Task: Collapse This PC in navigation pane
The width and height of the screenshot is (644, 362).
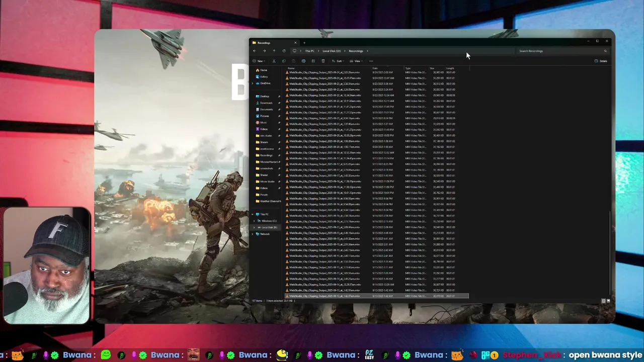Action: point(254,214)
